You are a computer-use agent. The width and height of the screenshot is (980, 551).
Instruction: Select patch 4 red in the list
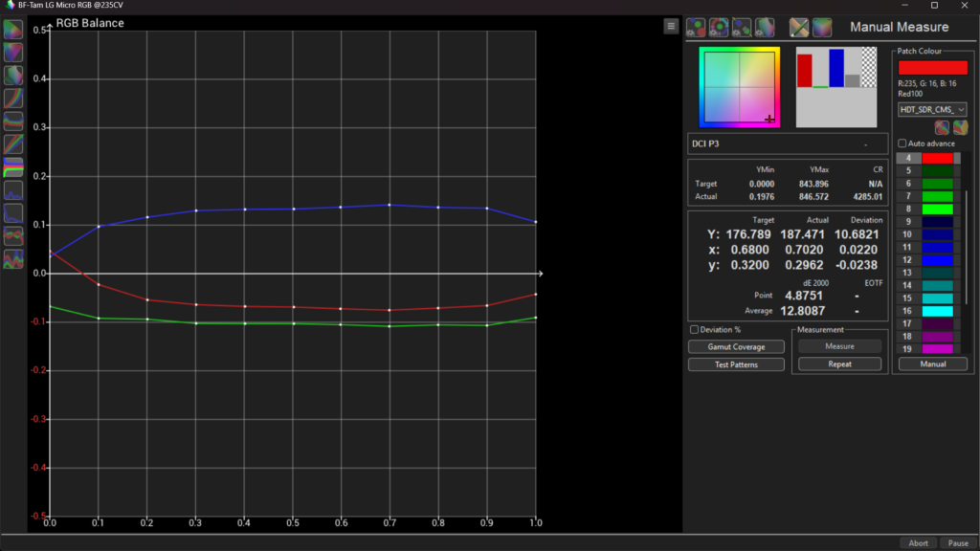click(928, 159)
